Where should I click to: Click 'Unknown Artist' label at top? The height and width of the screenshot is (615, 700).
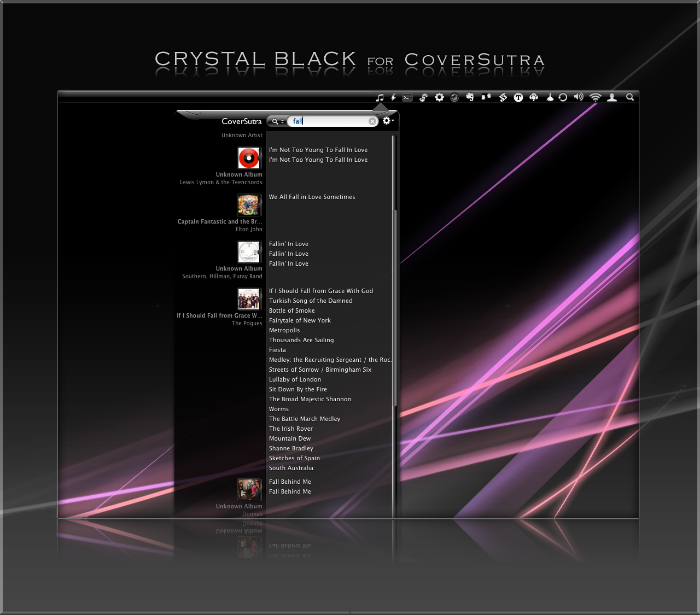[x=242, y=135]
